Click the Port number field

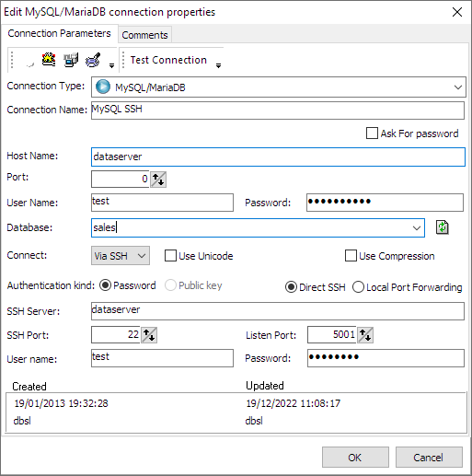[x=121, y=179]
